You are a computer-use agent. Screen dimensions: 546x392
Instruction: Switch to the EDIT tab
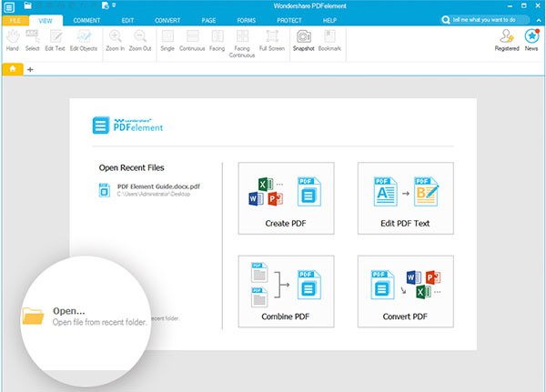127,21
